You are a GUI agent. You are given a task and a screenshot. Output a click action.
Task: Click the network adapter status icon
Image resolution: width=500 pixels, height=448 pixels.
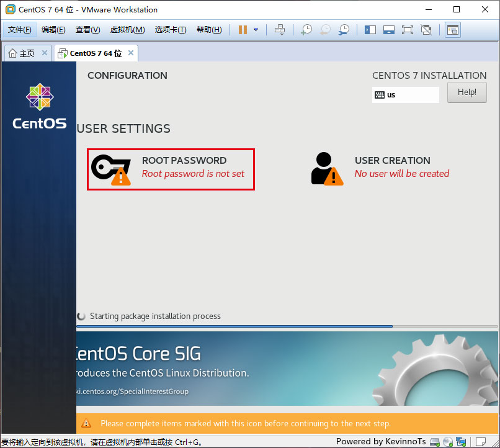point(461,442)
